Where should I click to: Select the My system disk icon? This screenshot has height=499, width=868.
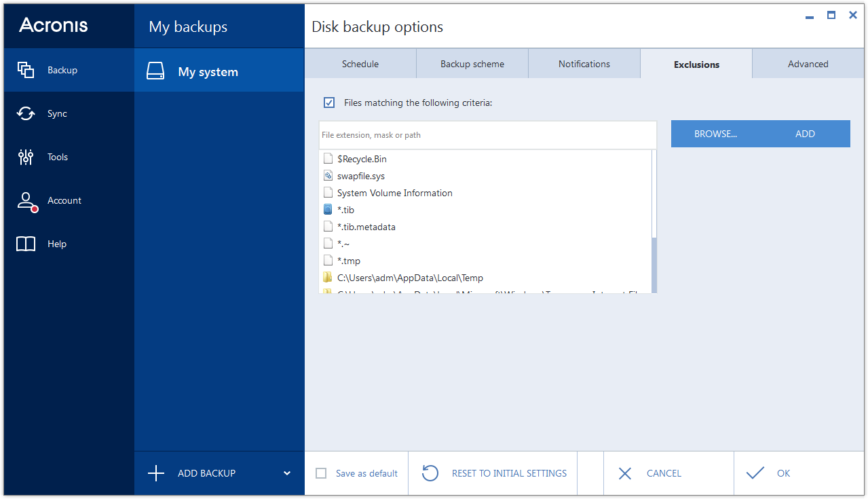(155, 72)
